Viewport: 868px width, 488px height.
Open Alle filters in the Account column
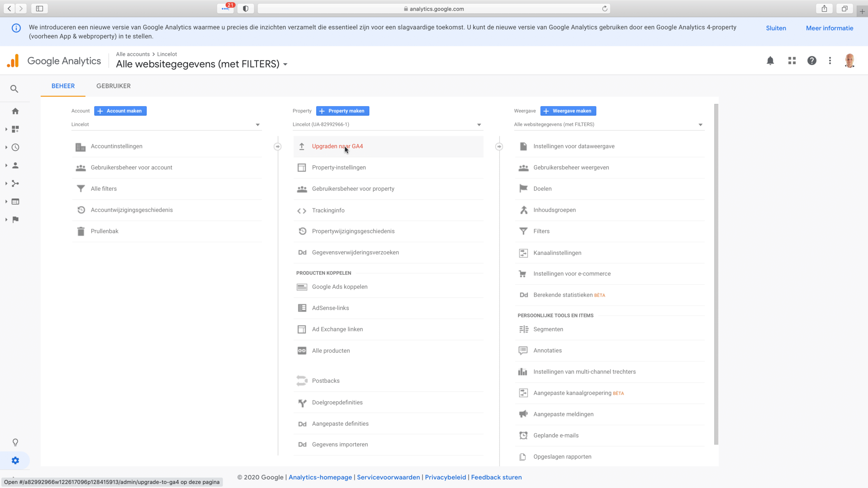click(x=167, y=189)
